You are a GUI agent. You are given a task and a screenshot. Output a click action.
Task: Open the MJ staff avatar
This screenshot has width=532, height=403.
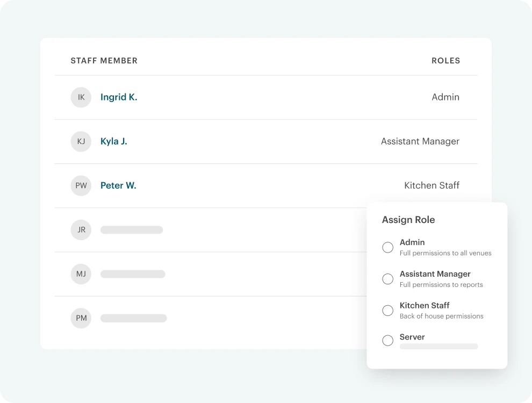(81, 274)
